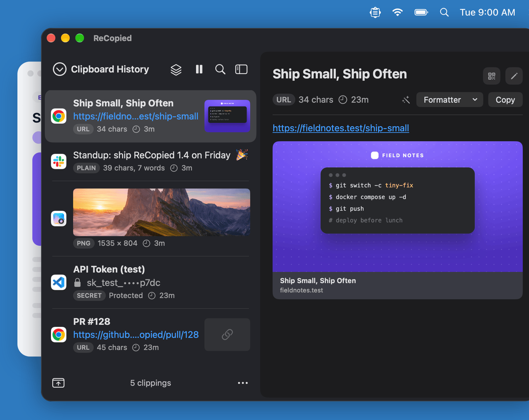Select the API Token (test) clipping

click(x=151, y=282)
